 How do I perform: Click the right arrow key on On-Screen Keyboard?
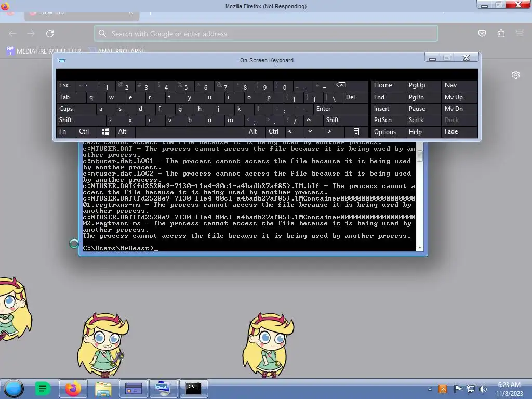point(334,131)
